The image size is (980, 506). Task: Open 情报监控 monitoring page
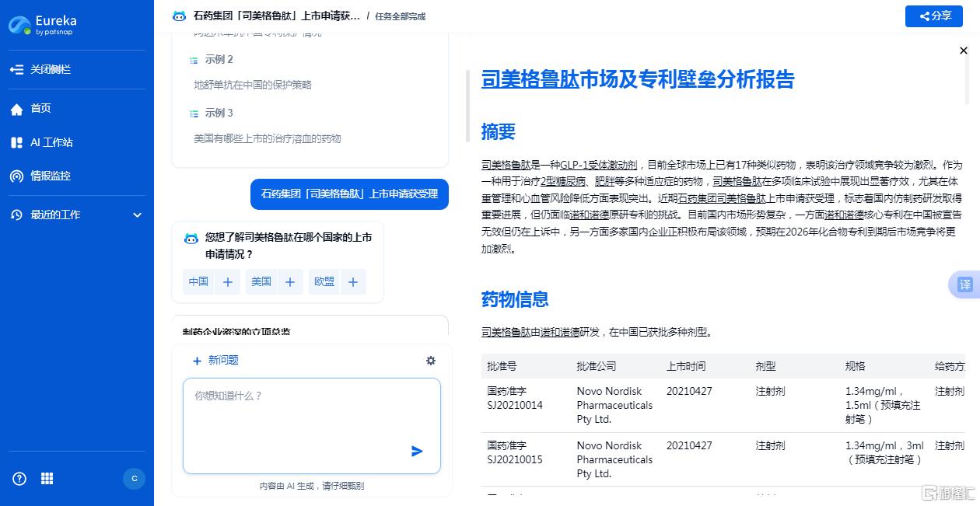click(x=40, y=176)
